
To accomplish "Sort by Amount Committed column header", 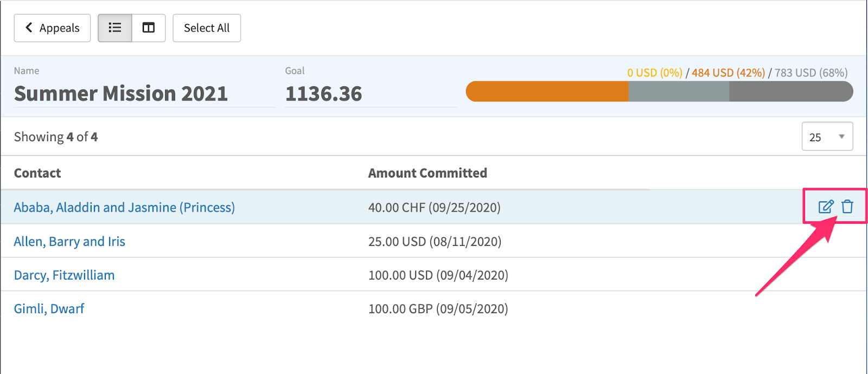I will pyautogui.click(x=427, y=173).
